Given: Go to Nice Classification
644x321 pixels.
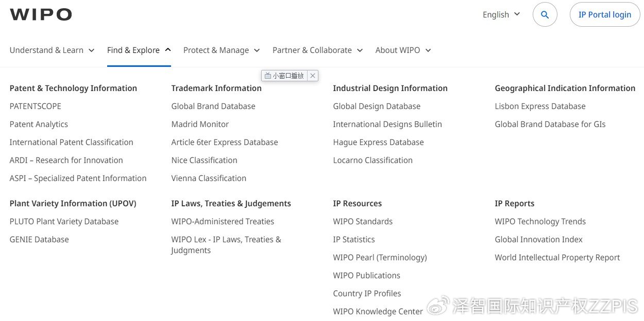Looking at the screenshot, I should point(205,160).
